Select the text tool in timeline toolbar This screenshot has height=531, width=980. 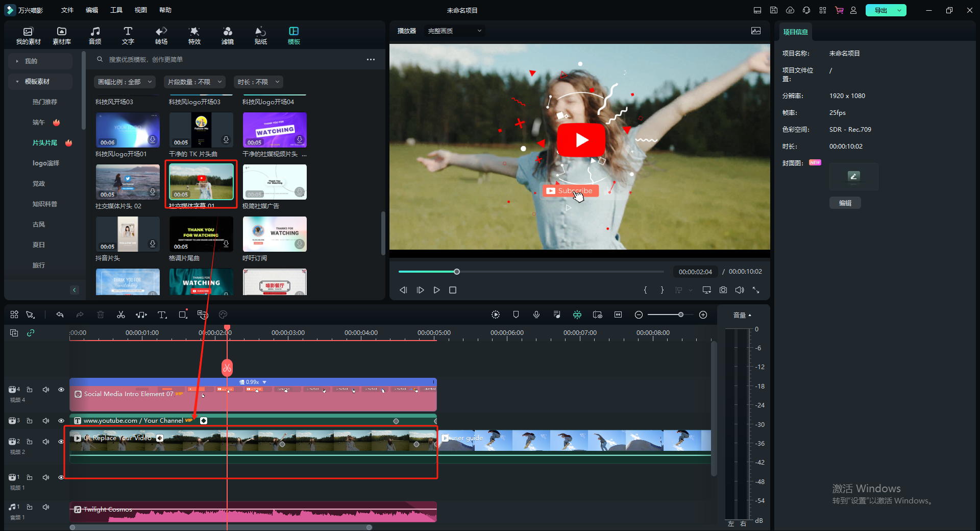click(162, 315)
